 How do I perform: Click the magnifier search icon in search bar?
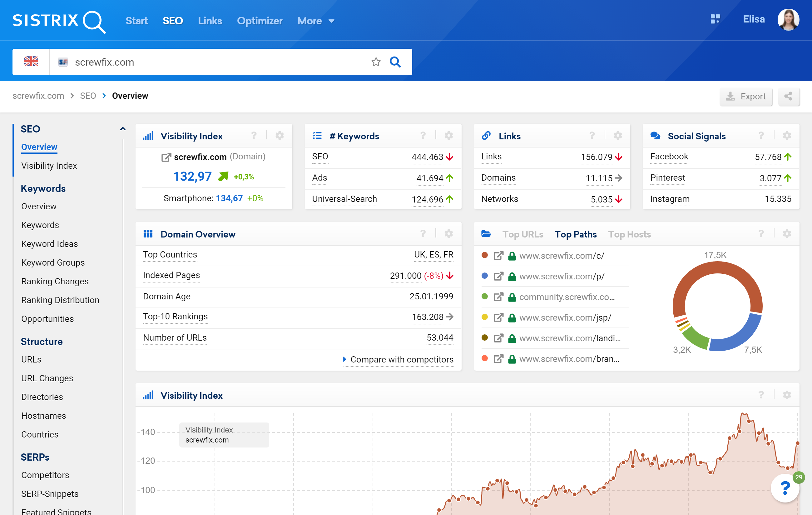[x=395, y=62]
